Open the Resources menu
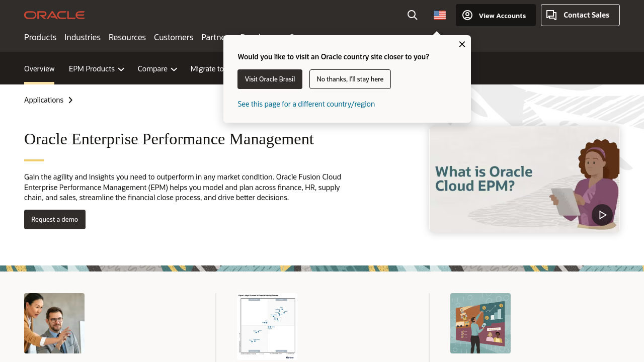Viewport: 644px width, 362px height. (x=127, y=37)
